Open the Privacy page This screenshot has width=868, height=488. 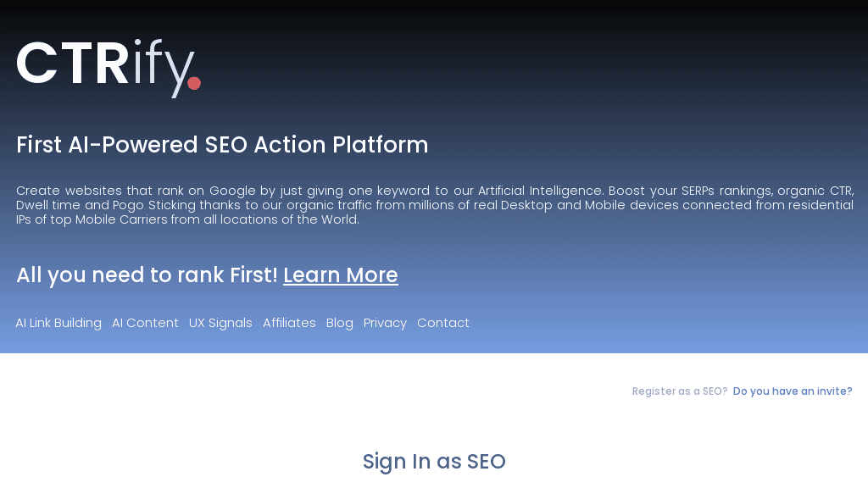point(385,323)
